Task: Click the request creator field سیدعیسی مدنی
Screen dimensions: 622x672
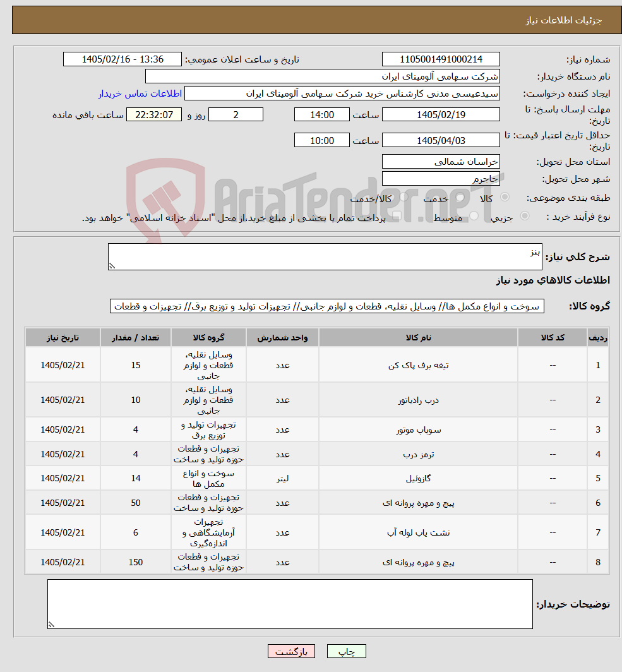Action: click(x=342, y=93)
